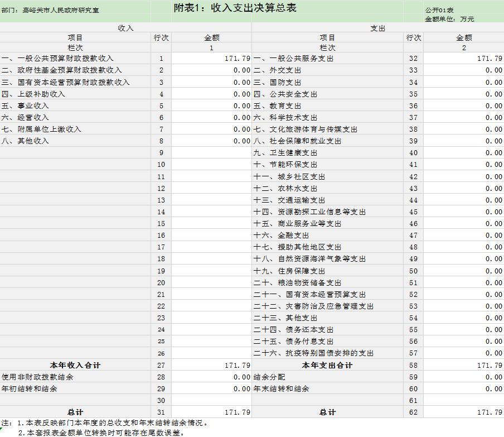Click the amount cell for 科学技术支出
This screenshot has height=437, width=504.
click(463, 118)
